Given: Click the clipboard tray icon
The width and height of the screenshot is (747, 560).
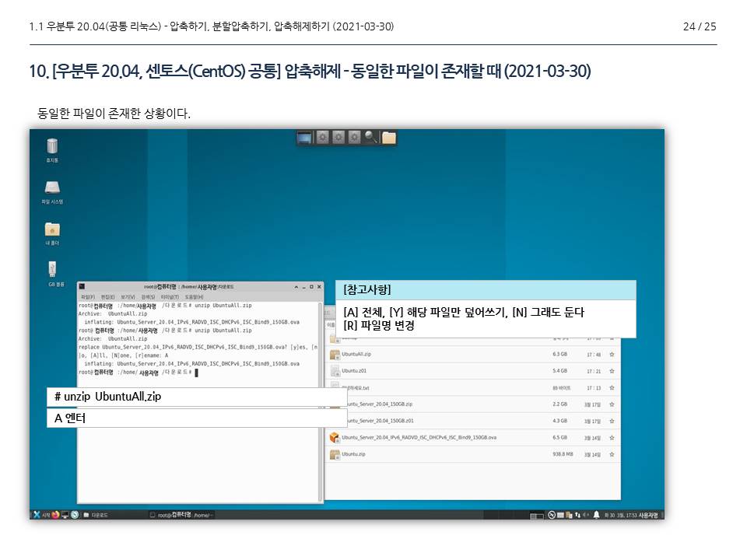Looking at the screenshot, I should click(x=569, y=515).
